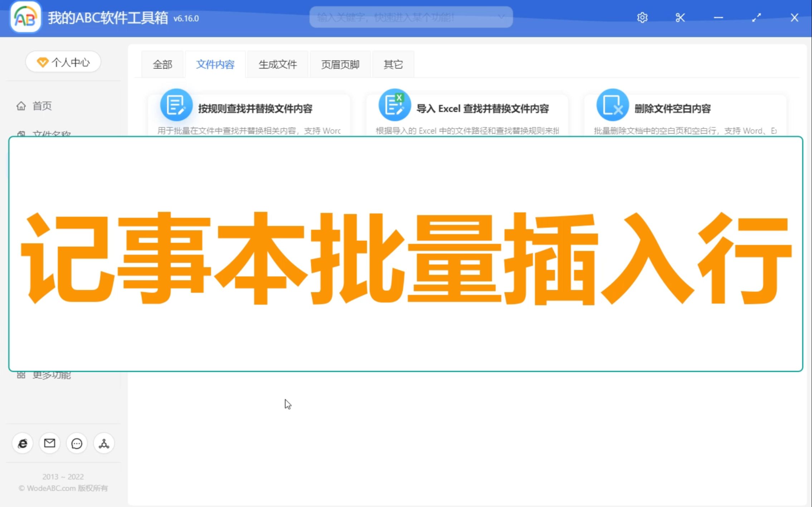Click the 导入 Excel 查找并替换 icon

click(x=394, y=105)
